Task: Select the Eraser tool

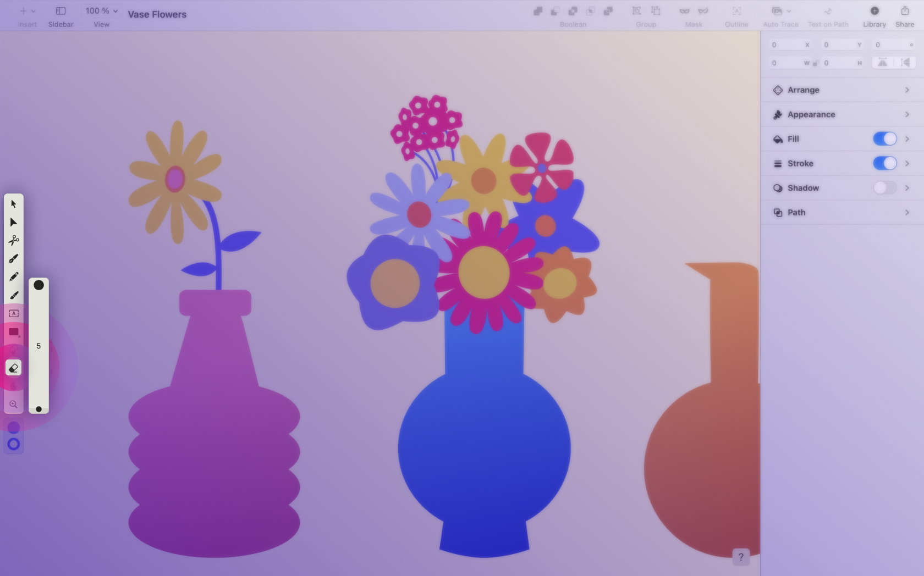Action: [14, 368]
